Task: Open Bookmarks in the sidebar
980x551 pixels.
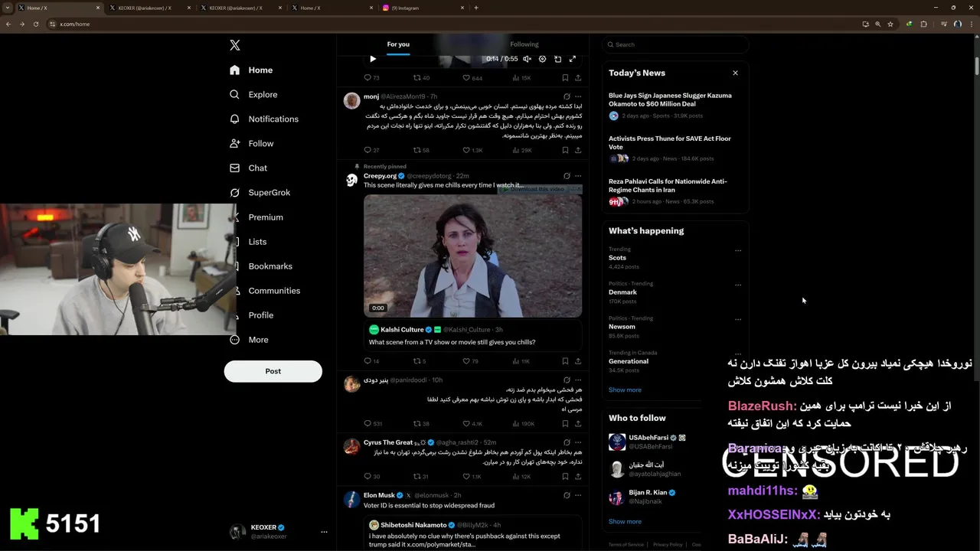Action: pyautogui.click(x=270, y=266)
